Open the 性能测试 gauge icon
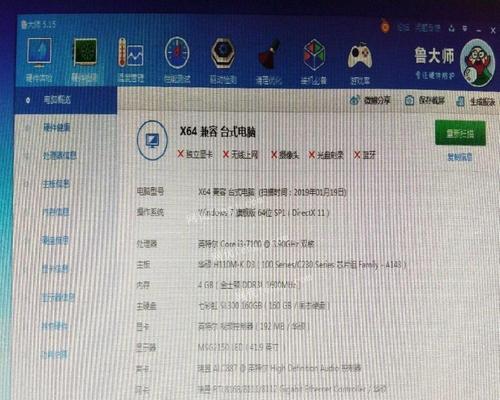 pos(177,53)
